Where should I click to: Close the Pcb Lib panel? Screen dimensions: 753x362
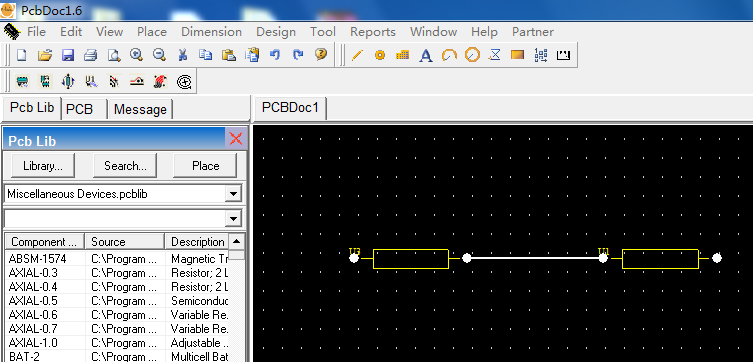[x=236, y=139]
